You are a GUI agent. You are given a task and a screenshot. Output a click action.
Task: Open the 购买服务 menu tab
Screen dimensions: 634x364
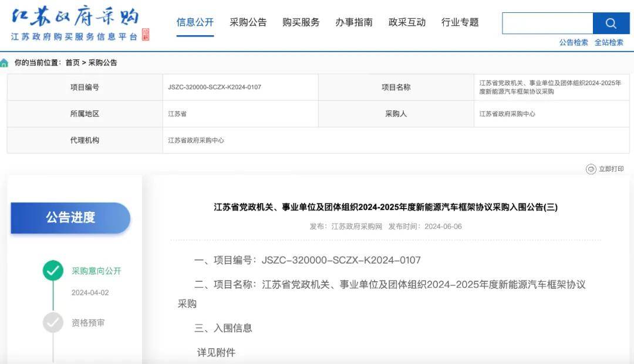coord(301,22)
